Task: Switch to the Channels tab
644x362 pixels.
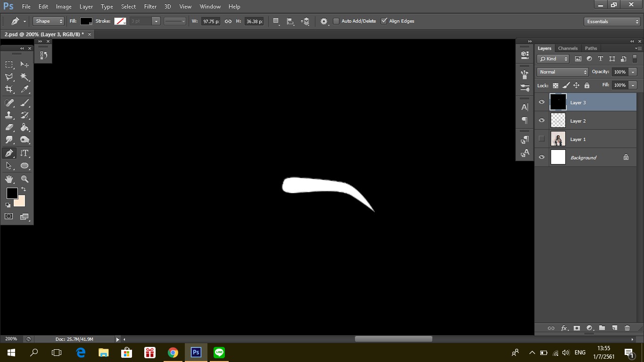Action: coord(568,48)
